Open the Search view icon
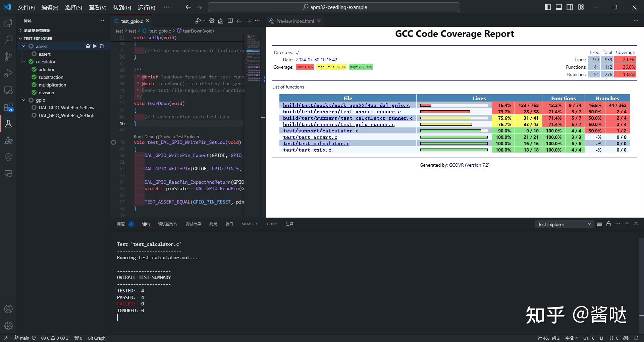Viewport: 644px width, 342px height. [x=8, y=40]
